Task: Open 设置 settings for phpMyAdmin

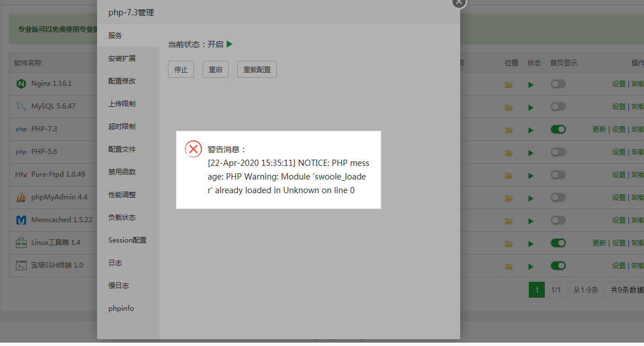Action: (x=619, y=197)
